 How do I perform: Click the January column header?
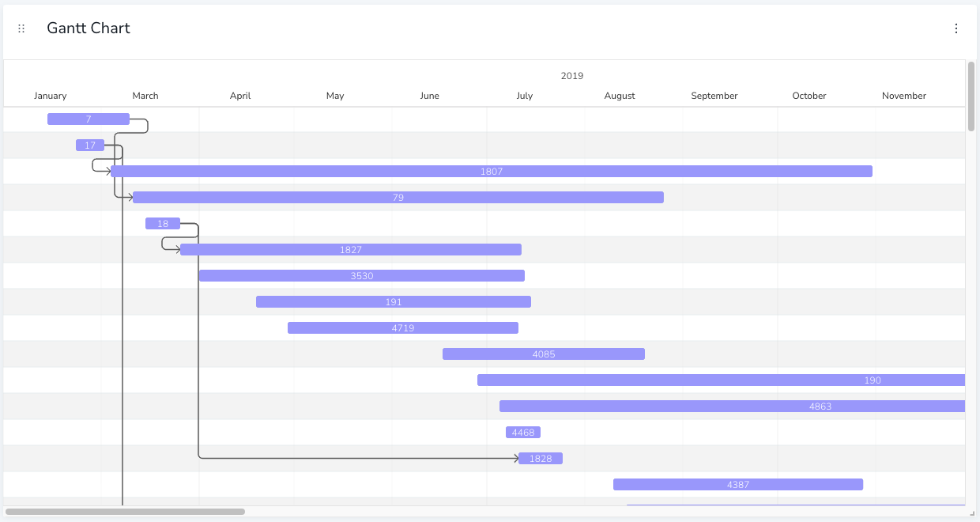[x=50, y=95]
